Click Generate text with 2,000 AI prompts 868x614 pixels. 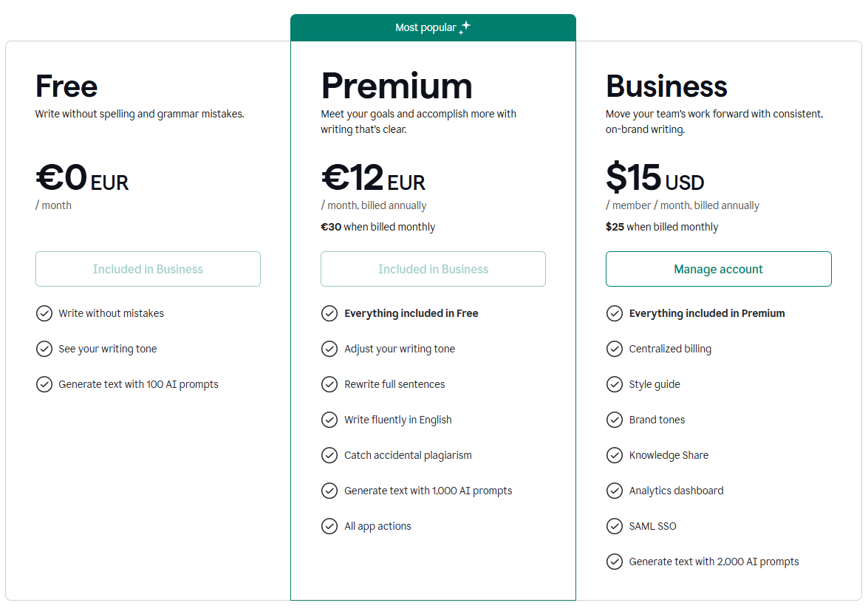click(714, 562)
